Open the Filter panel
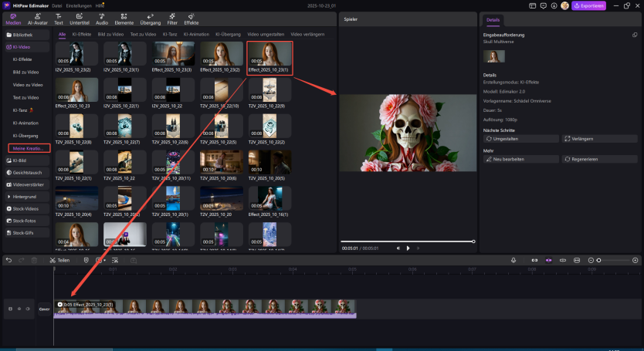 coord(172,19)
